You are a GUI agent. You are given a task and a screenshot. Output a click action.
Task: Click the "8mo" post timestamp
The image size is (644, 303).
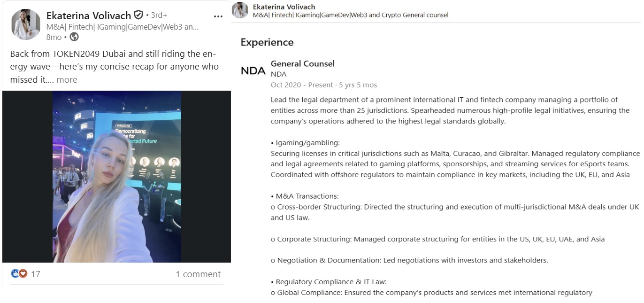(x=54, y=37)
